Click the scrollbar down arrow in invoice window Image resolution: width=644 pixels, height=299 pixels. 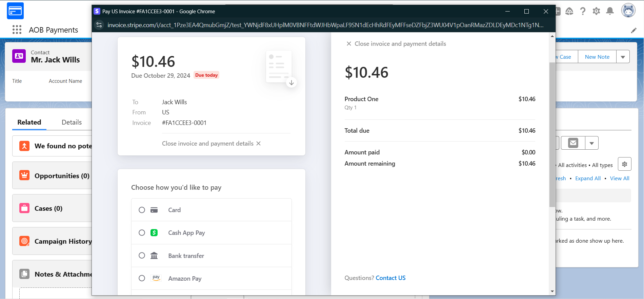tap(552, 292)
